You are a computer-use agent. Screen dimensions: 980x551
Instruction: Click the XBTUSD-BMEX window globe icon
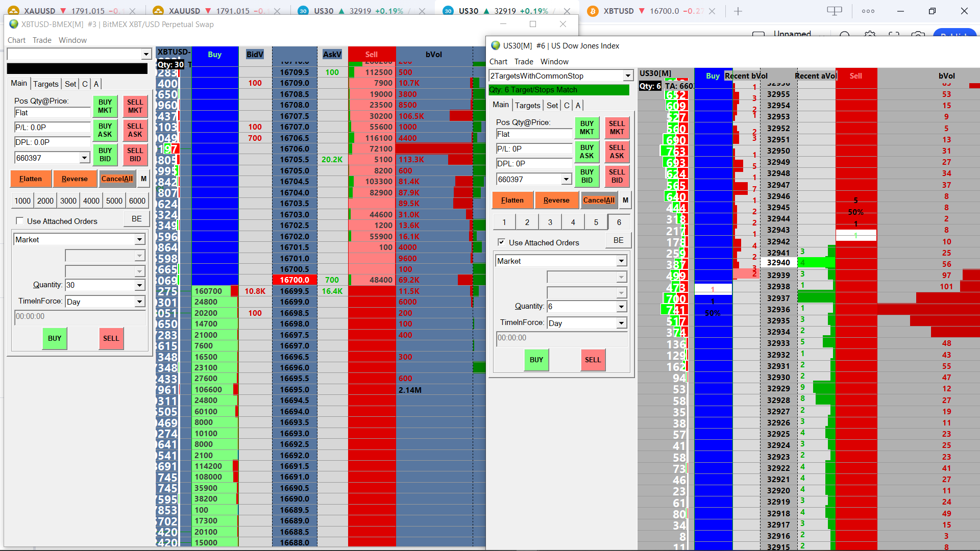tap(14, 24)
